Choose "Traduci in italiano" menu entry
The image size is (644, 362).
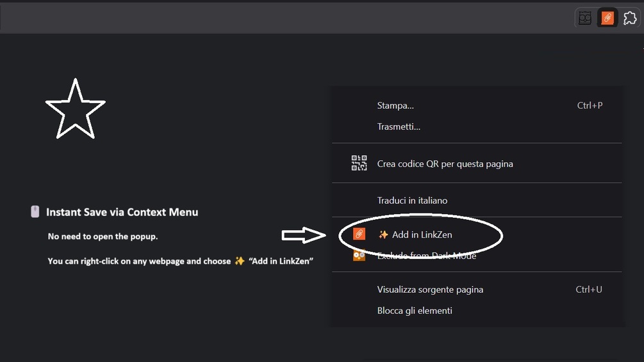click(412, 200)
